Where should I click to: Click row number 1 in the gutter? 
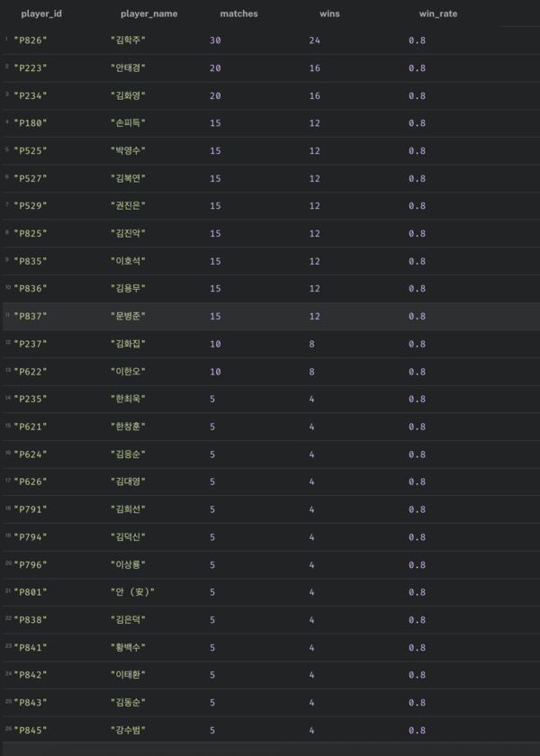[5, 40]
